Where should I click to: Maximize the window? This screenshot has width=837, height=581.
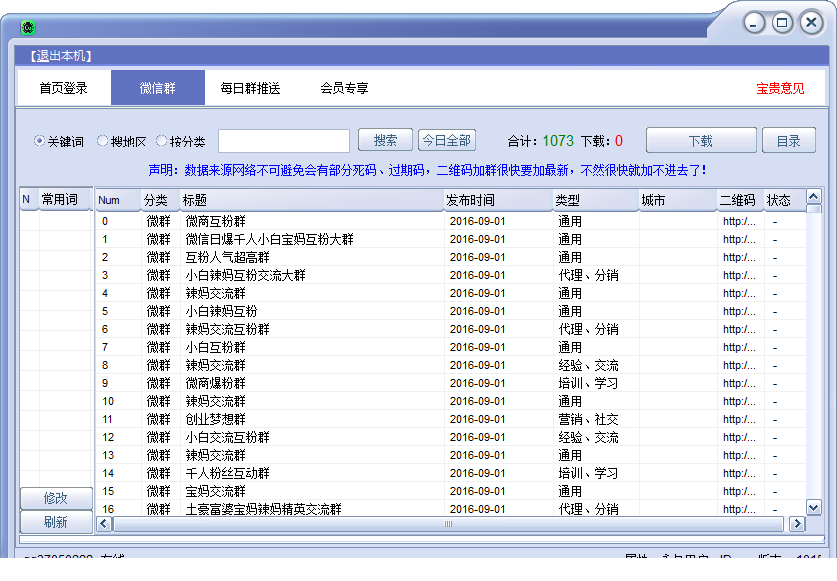tap(782, 23)
